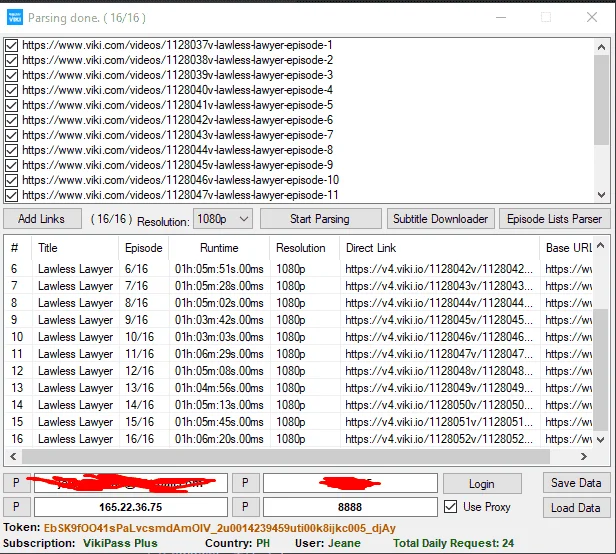Click the redacted password input field
Screen dimensions: 616x554
(x=350, y=483)
